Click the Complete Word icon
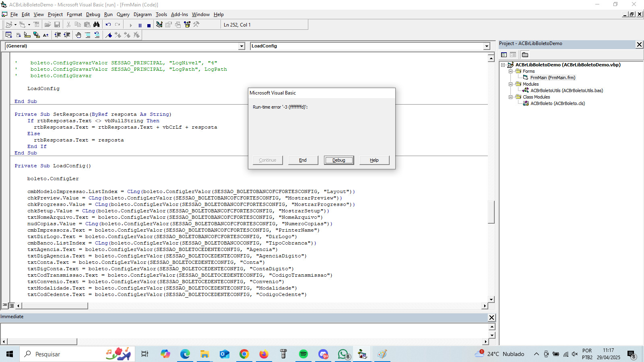This screenshot has height=362, width=644. tap(45, 35)
